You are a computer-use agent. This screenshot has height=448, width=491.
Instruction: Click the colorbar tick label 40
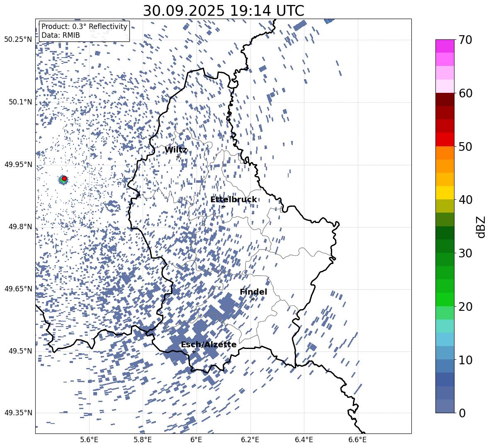click(x=465, y=200)
